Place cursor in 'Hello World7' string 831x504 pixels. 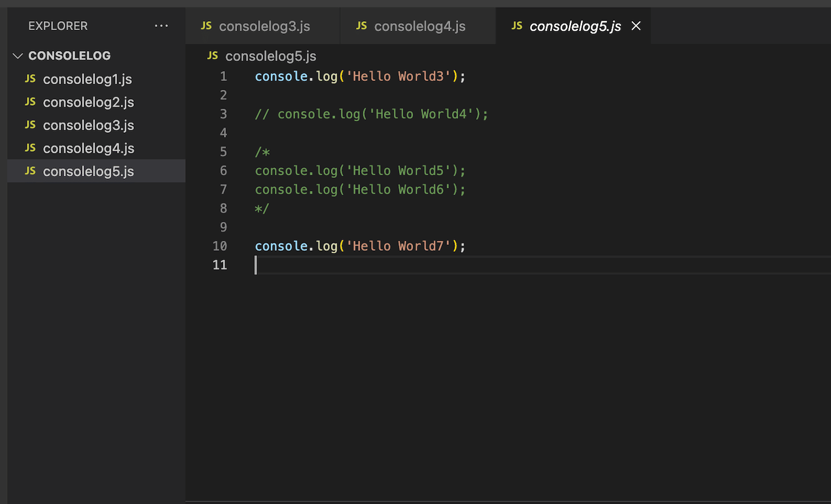point(398,246)
